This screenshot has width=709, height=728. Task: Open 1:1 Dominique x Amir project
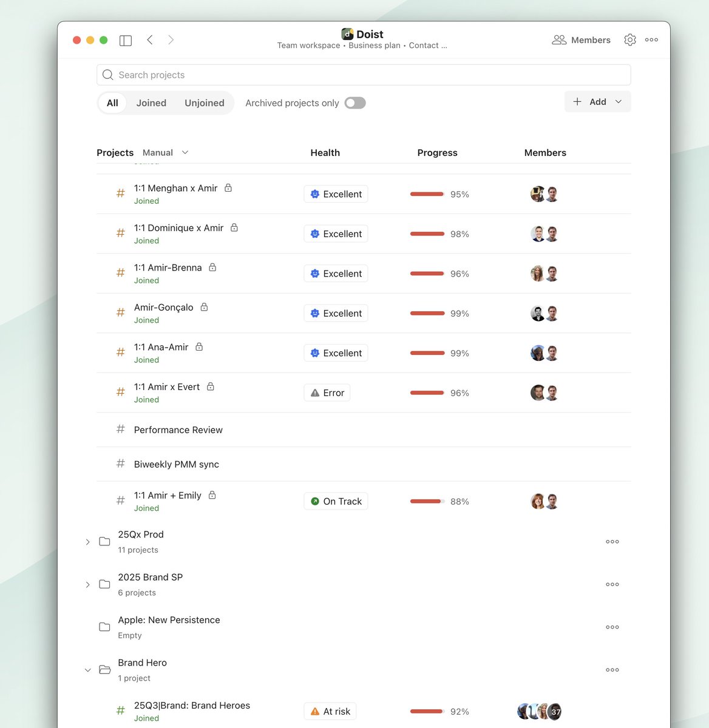pos(178,228)
